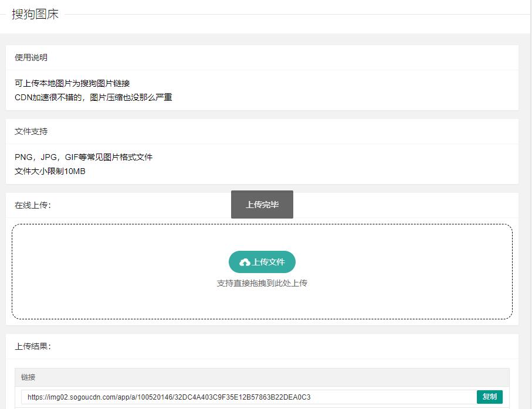
Task: Click the 可上传本地图片为搜狗图片链接 description line
Action: (x=72, y=83)
